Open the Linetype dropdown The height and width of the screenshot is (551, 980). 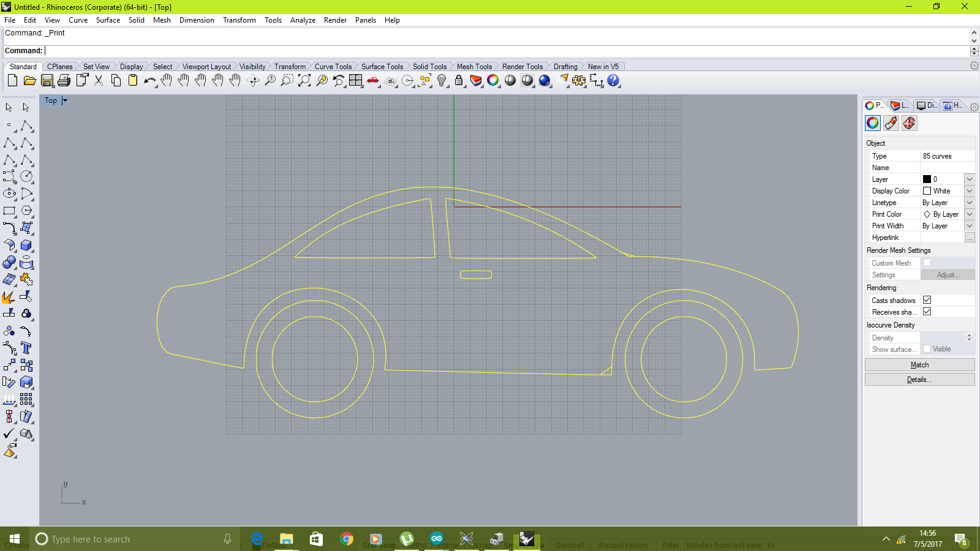coord(969,203)
